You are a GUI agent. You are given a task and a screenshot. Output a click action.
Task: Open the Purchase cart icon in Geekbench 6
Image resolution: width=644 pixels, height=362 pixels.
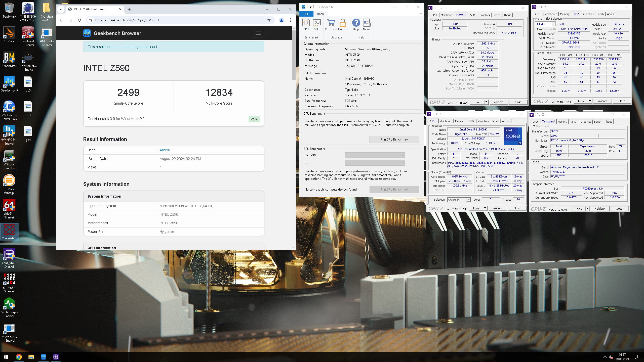point(331,25)
